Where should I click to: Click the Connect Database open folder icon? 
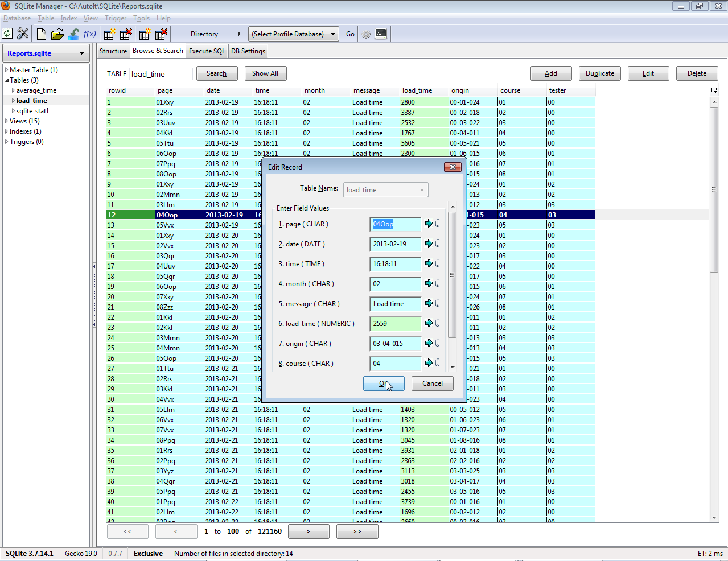pyautogui.click(x=57, y=34)
